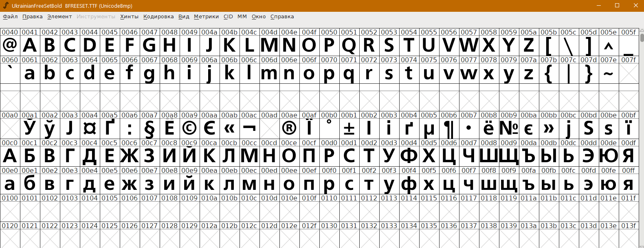Select the pilcrow glyph at 00b6
Screen dimensions: 644x248
coord(449,128)
